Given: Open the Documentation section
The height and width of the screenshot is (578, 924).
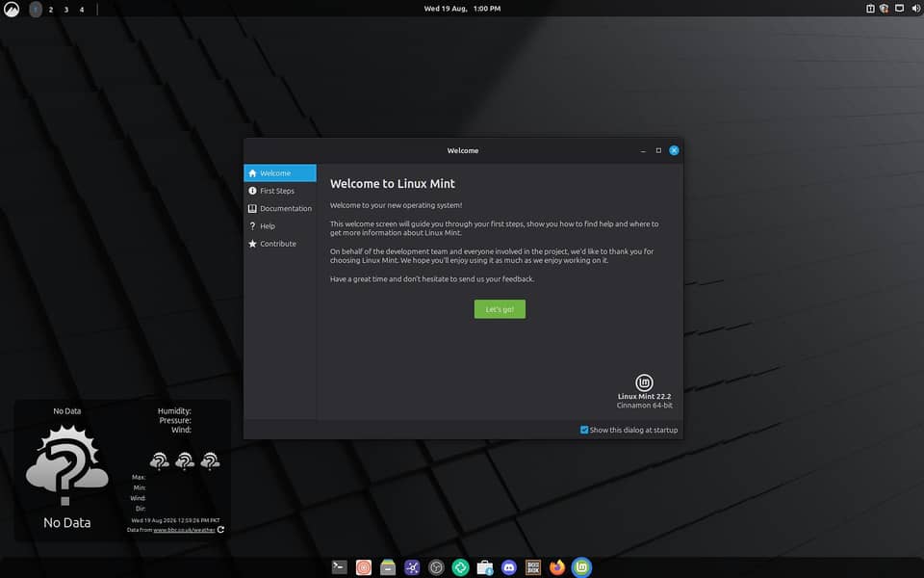Looking at the screenshot, I should (x=280, y=208).
